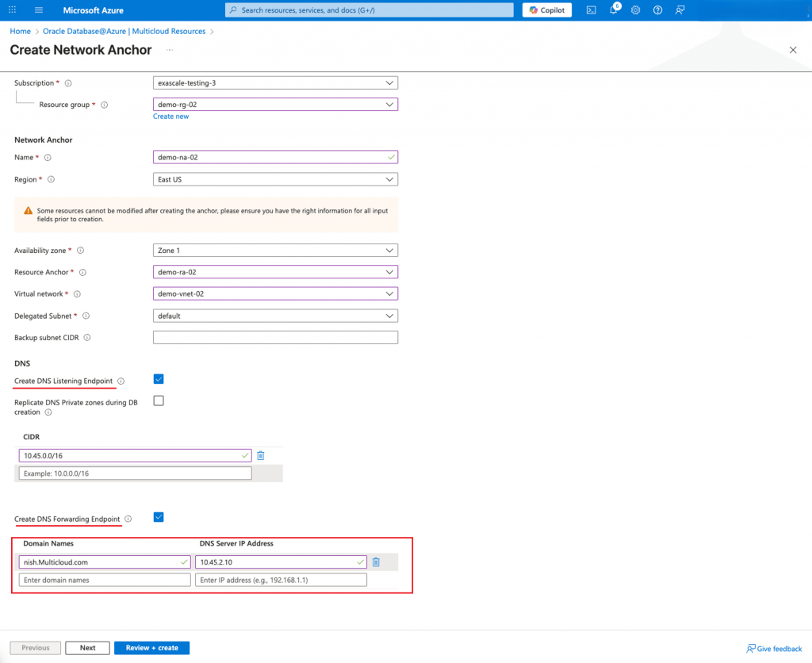
Task: Uncheck Create DNS Forwarding Endpoint
Action: point(159,517)
